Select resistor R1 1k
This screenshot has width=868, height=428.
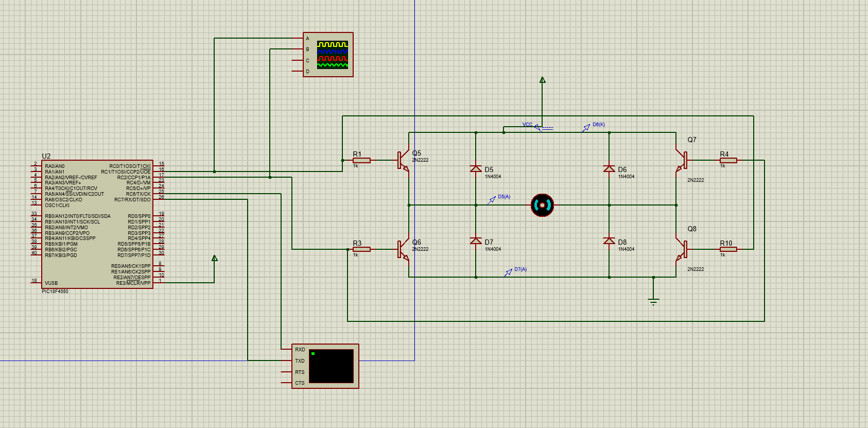click(361, 161)
